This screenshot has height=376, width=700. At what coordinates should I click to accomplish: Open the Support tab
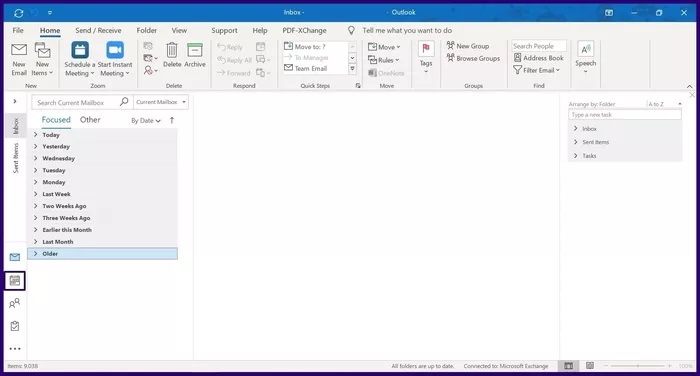[224, 30]
